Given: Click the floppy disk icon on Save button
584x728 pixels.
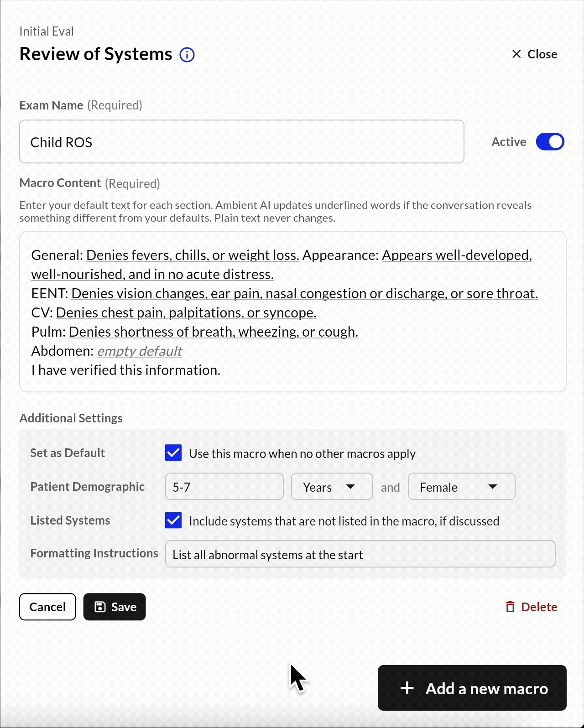Looking at the screenshot, I should coord(99,607).
